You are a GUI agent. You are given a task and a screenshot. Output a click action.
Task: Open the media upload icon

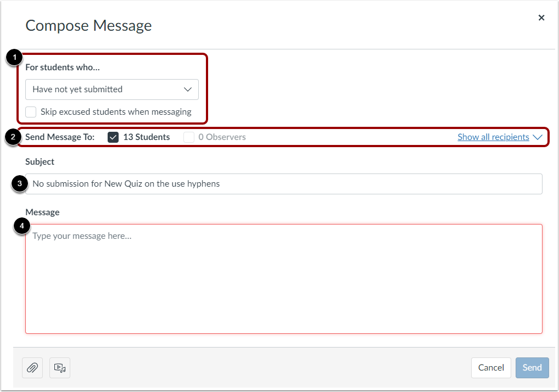click(x=59, y=368)
